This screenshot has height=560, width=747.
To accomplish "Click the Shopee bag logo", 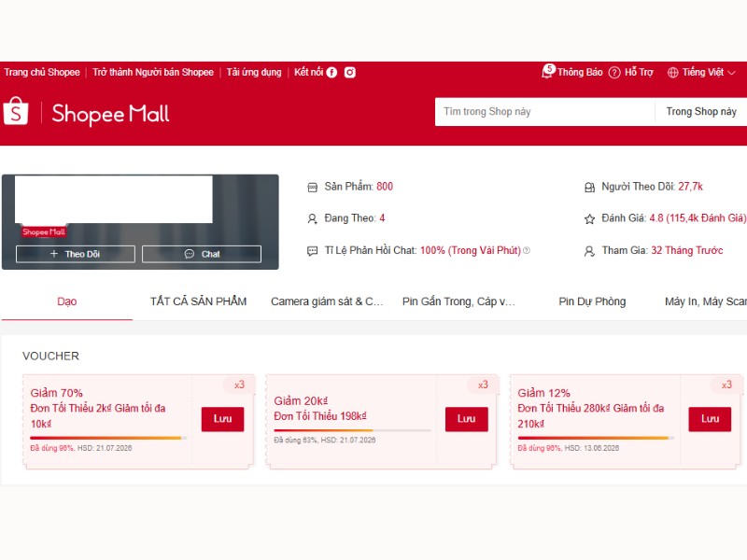I will (x=16, y=111).
